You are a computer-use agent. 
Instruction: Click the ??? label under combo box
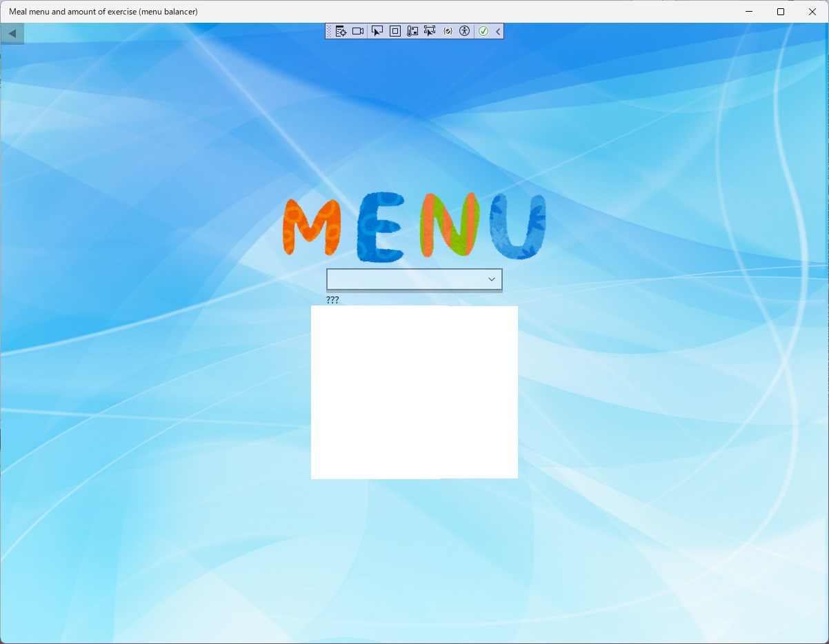pyautogui.click(x=332, y=300)
